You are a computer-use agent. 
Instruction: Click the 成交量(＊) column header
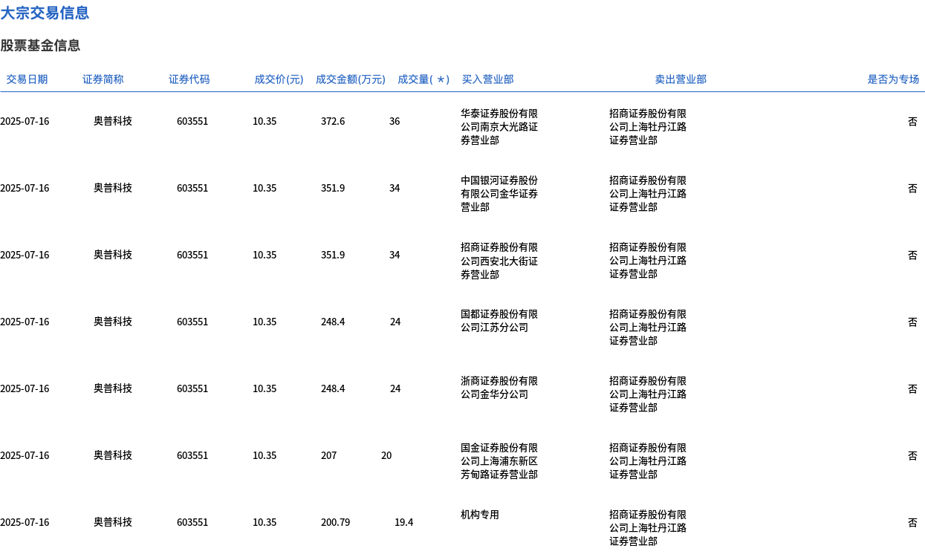pos(423,79)
